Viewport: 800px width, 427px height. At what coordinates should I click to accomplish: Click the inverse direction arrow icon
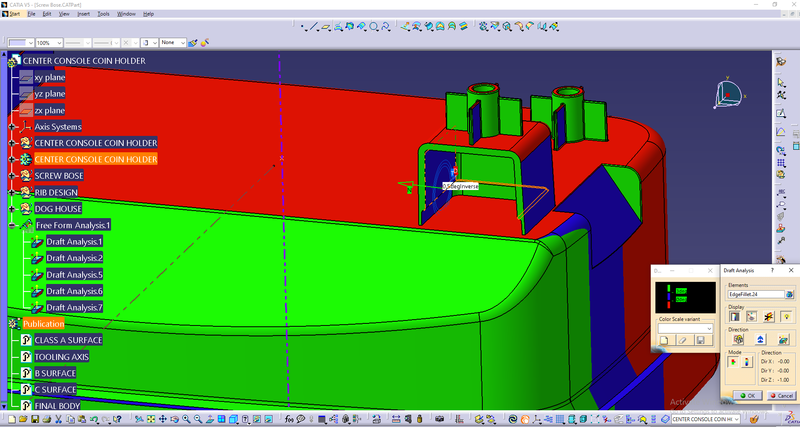pos(760,339)
